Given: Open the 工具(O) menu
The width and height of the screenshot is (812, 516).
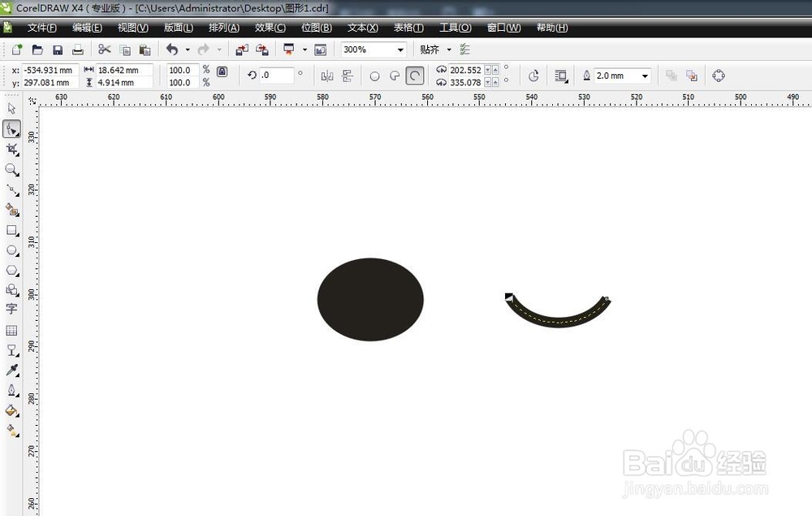Looking at the screenshot, I should (456, 28).
